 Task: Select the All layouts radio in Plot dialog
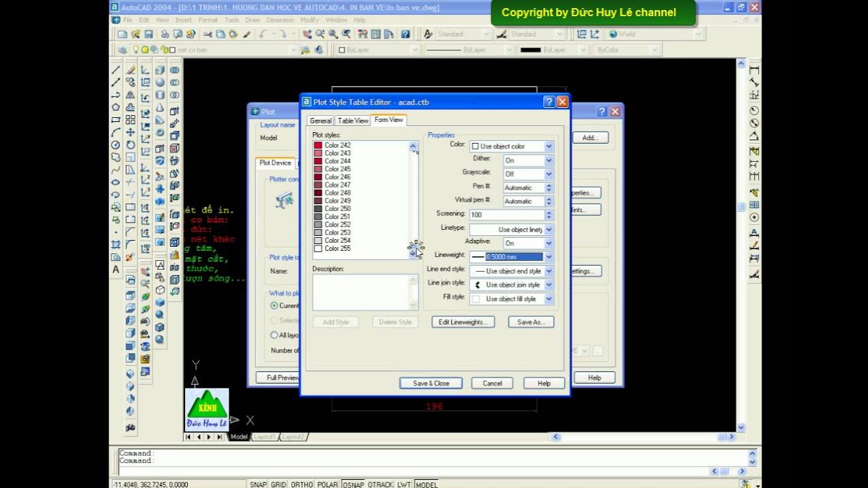coord(274,335)
